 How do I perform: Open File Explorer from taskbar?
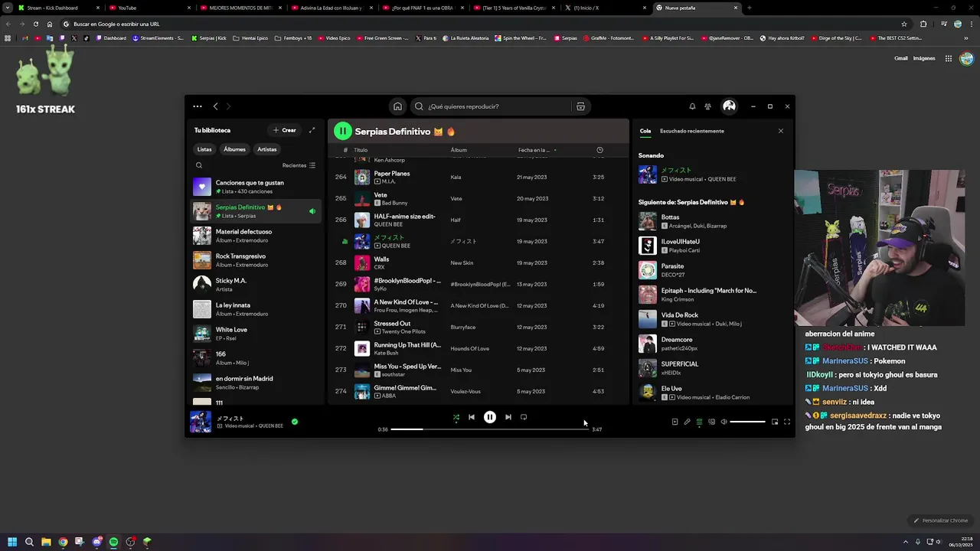coord(46,542)
